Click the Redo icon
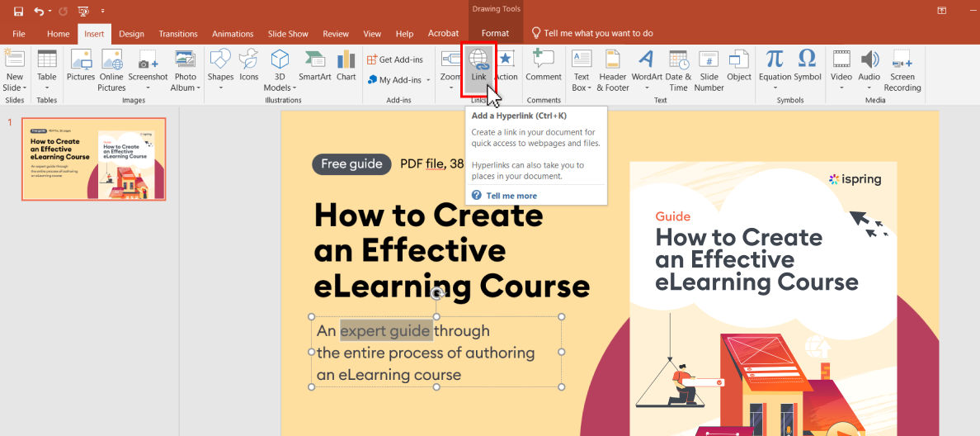The image size is (980, 436). coord(64,12)
